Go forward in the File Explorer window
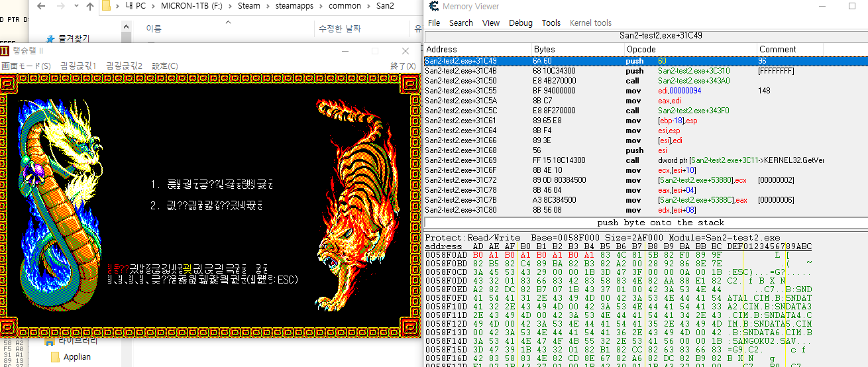 (60, 6)
